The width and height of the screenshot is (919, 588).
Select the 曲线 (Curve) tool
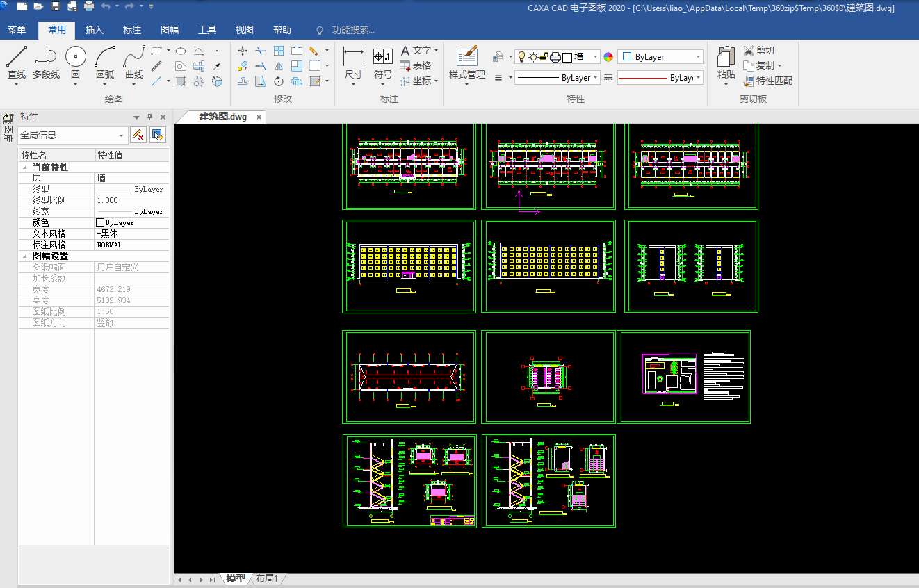[134, 61]
